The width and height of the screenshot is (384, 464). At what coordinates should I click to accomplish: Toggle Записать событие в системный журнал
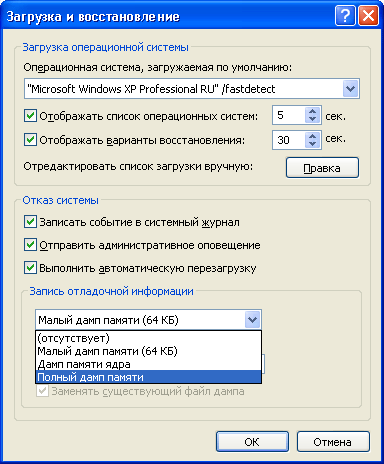click(x=30, y=222)
